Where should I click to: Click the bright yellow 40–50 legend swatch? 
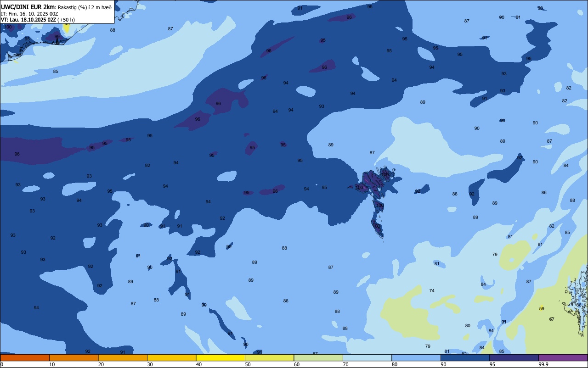click(220, 357)
